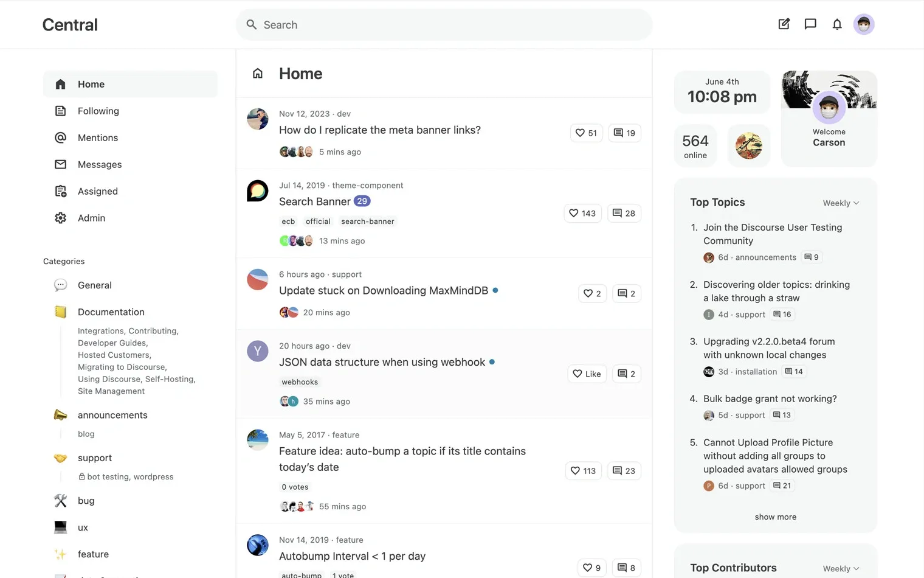Open Messages via the envelope icon
The width and height of the screenshot is (924, 578).
60,164
